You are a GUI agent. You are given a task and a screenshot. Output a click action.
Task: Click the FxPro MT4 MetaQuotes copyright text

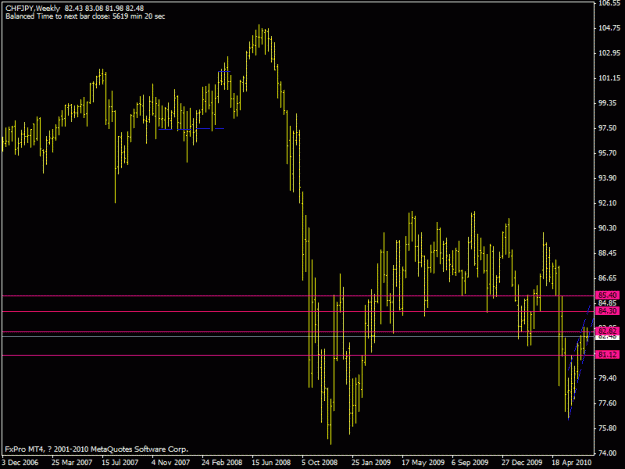coord(96,449)
